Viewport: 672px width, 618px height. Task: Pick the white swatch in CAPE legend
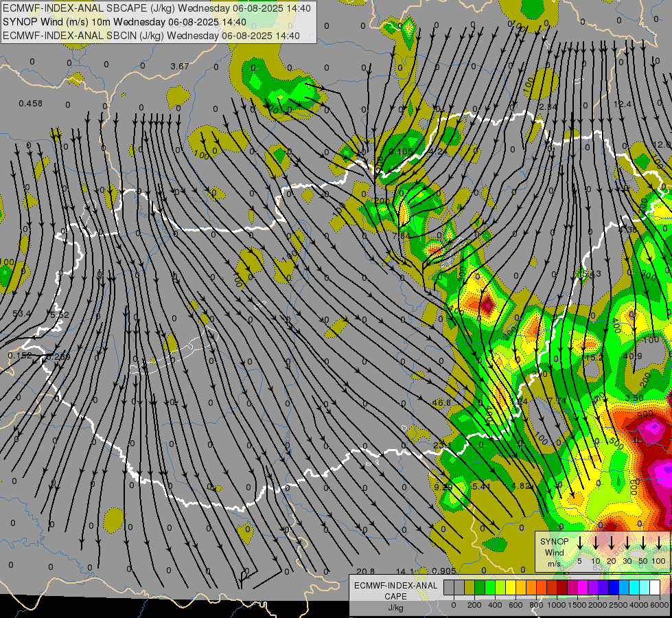655,588
